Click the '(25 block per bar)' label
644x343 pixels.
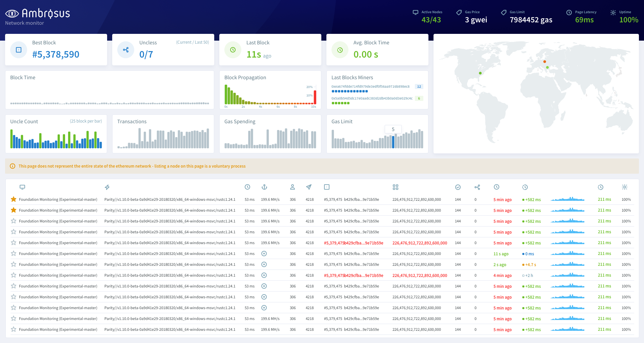point(86,121)
